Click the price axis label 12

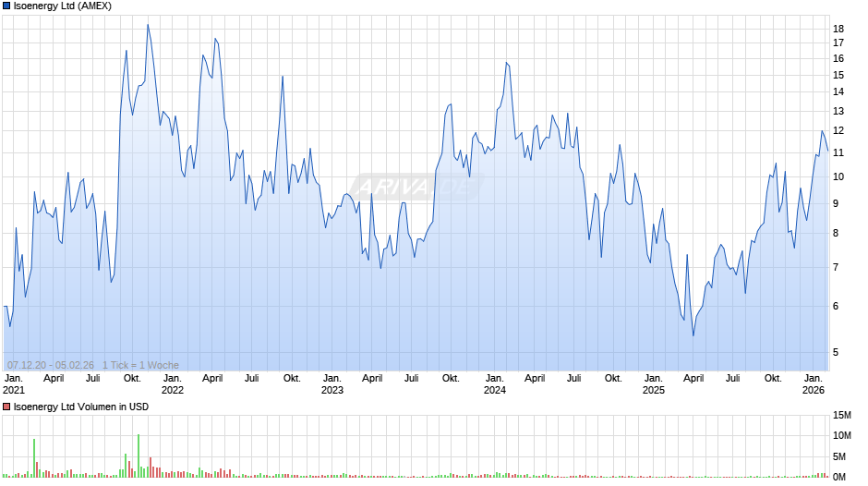tap(838, 131)
